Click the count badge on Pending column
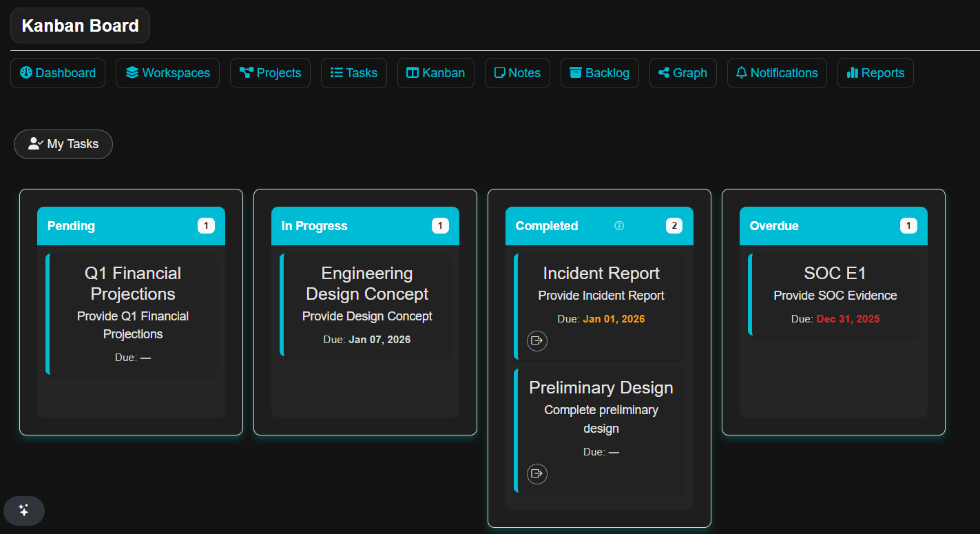 tap(206, 225)
